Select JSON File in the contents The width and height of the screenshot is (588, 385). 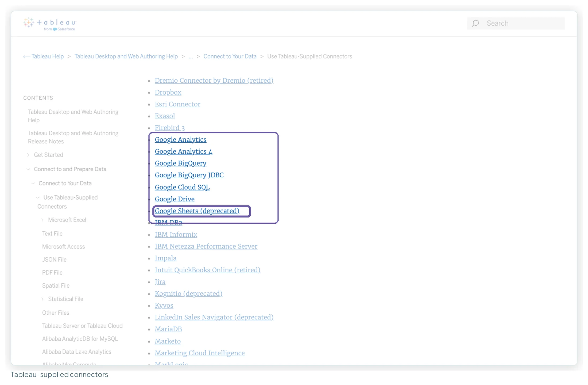[x=54, y=260]
